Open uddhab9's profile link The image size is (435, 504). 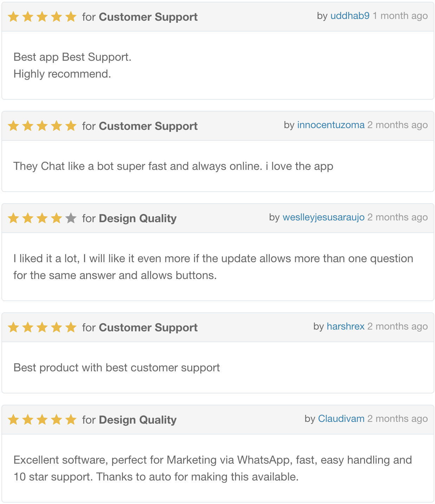350,16
